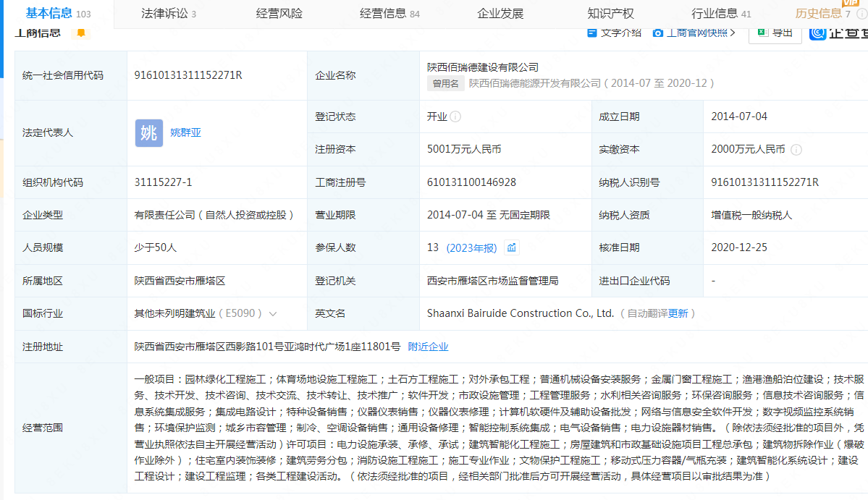Click the Excel icon on 导出 button
The width and height of the screenshot is (868, 500).
762,33
